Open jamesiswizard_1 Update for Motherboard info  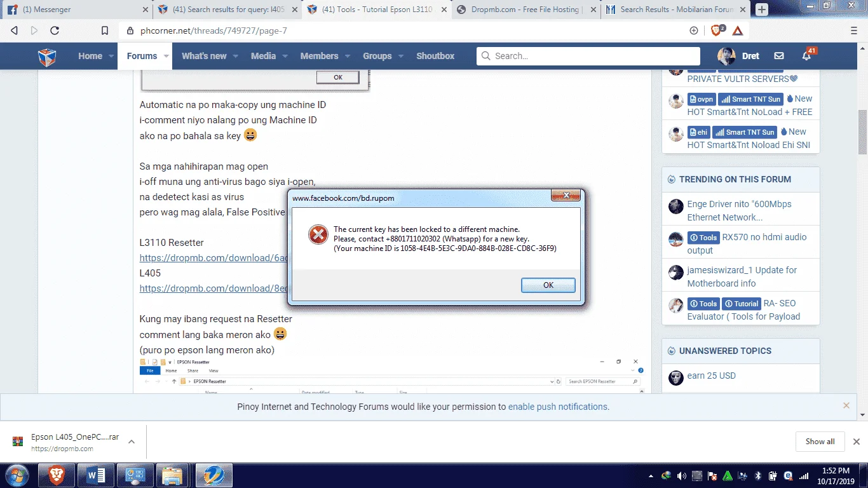coord(742,277)
